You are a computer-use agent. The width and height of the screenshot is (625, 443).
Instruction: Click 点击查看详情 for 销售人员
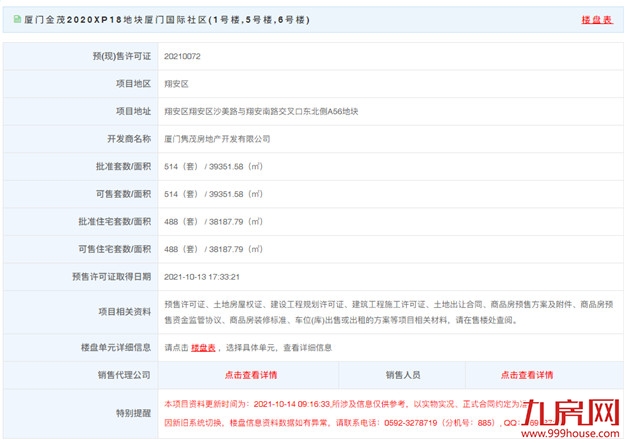(x=527, y=375)
